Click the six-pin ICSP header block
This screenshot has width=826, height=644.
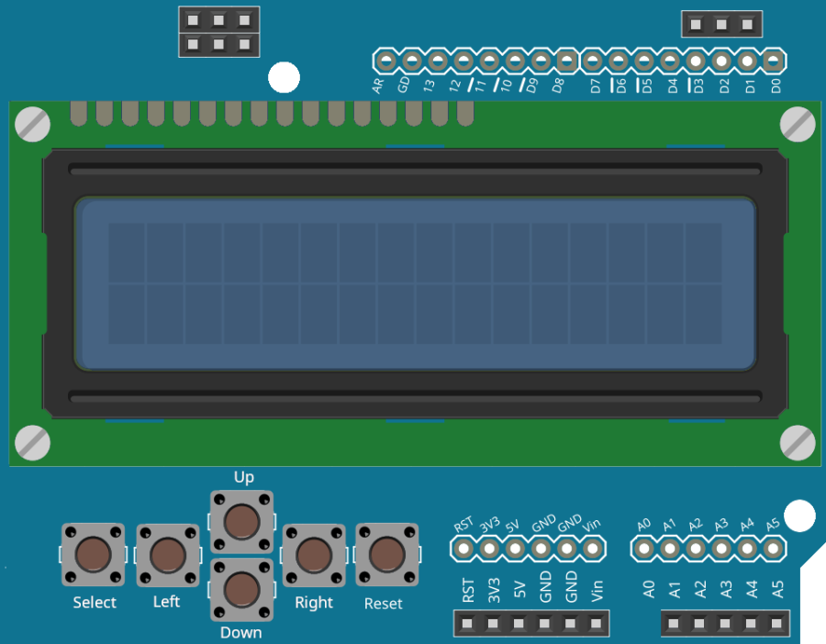coord(219,32)
